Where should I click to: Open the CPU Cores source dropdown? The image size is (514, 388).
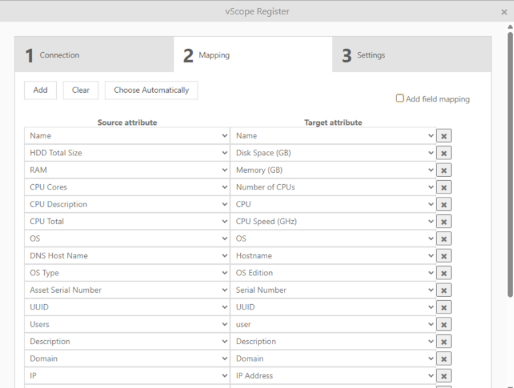(x=127, y=187)
